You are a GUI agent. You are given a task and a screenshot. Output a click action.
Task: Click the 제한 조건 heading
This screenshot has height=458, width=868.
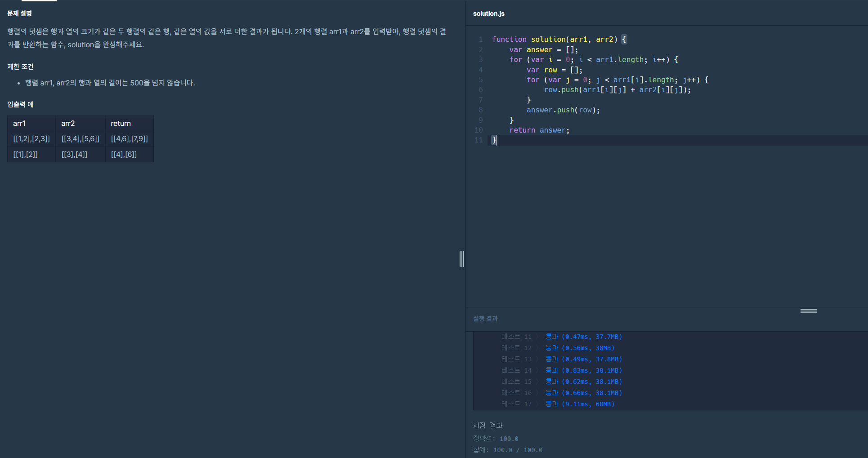click(20, 67)
